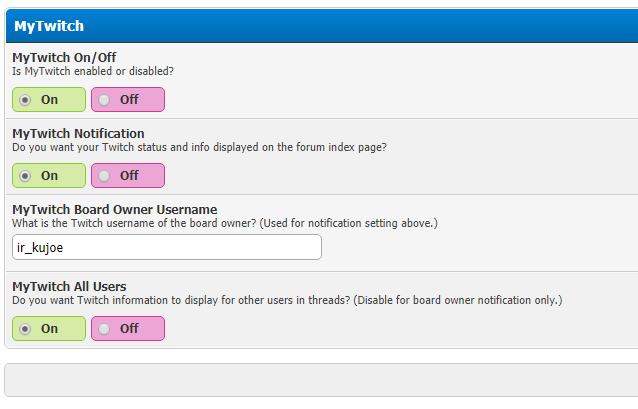Click the pink Off pill under MyTwitch Notification
Viewport: 638px width, 409px height.
click(128, 176)
